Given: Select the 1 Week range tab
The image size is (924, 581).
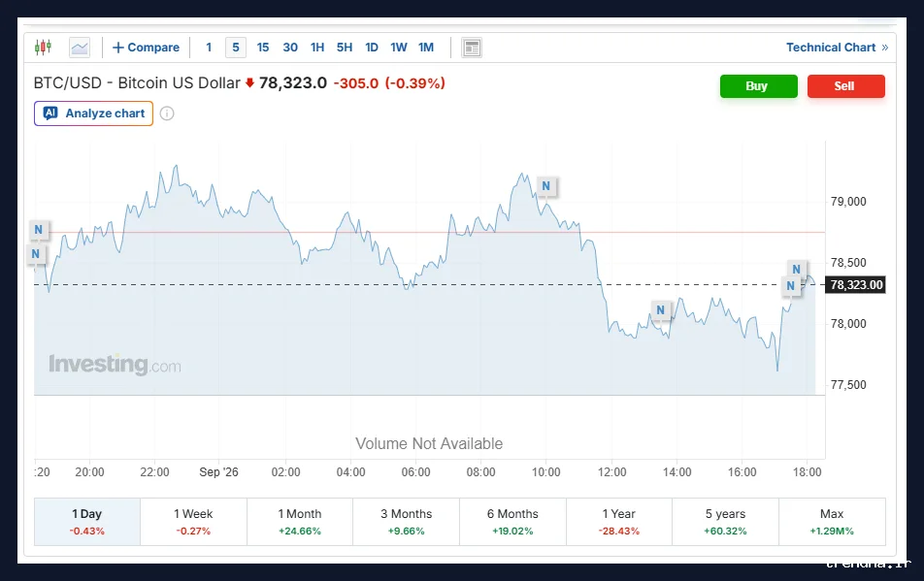Looking at the screenshot, I should click(193, 522).
